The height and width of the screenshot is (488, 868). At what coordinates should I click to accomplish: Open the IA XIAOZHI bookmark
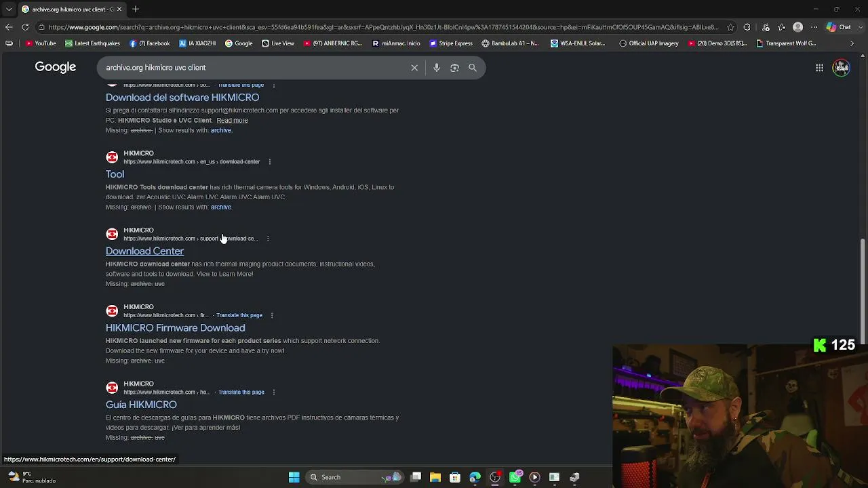197,43
